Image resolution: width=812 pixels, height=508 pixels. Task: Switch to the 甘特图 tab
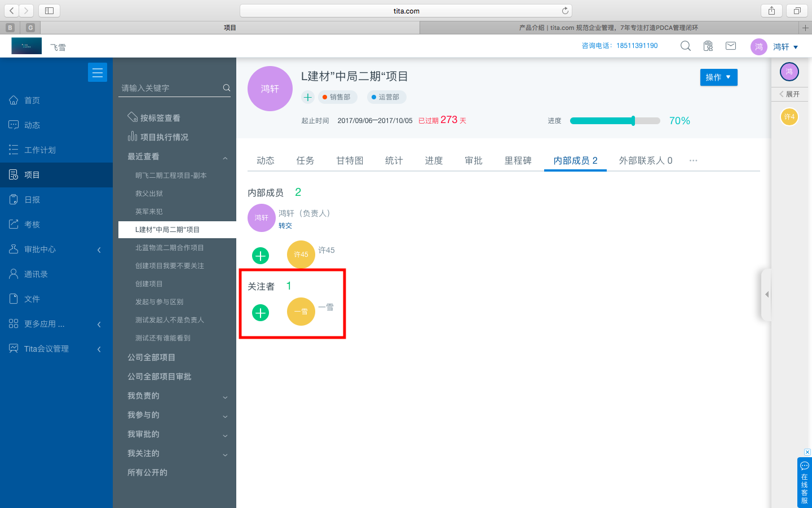(350, 161)
